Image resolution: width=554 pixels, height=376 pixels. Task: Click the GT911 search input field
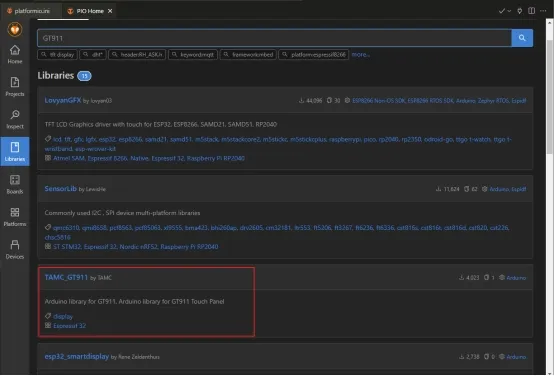(x=274, y=38)
